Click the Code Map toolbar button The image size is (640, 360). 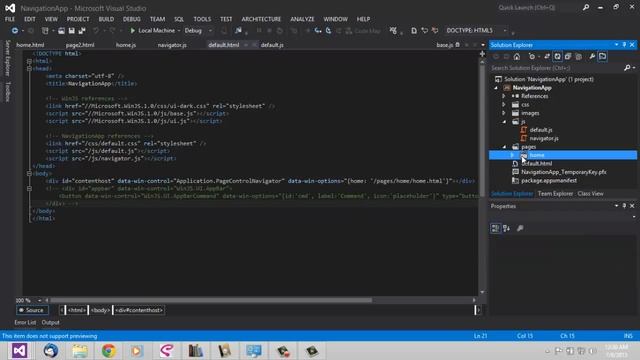point(363,31)
